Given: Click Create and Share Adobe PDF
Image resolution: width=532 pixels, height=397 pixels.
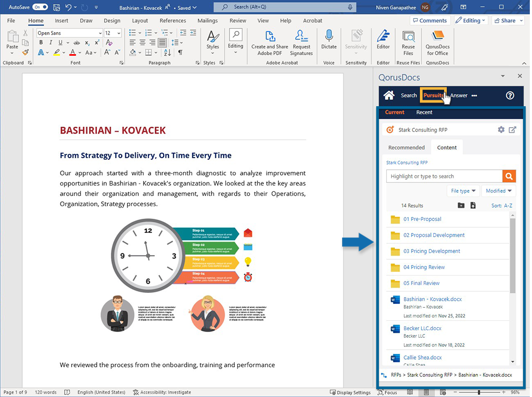Looking at the screenshot, I should (269, 43).
